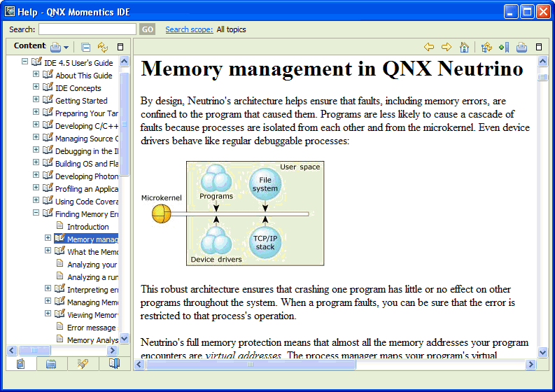Maximize the topic reading pane
This screenshot has height=392, width=555.
[x=539, y=48]
